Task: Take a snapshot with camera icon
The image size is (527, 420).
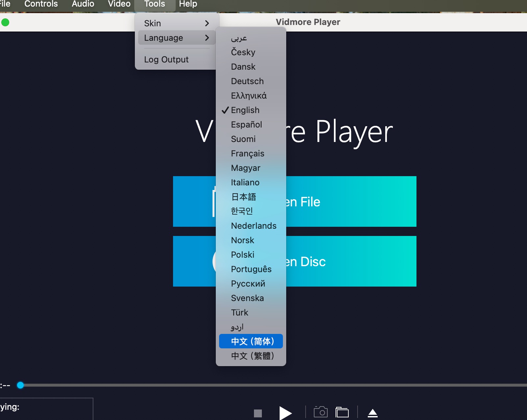Action: click(321, 412)
